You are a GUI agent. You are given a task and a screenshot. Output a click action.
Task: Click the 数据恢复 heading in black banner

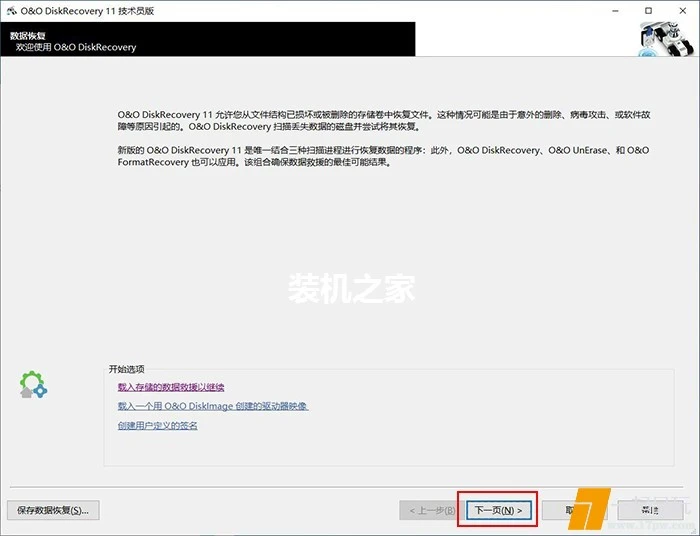pyautogui.click(x=26, y=34)
